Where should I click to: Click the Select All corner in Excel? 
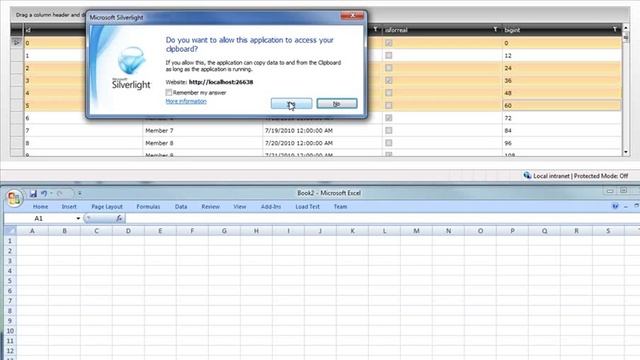pos(10,231)
